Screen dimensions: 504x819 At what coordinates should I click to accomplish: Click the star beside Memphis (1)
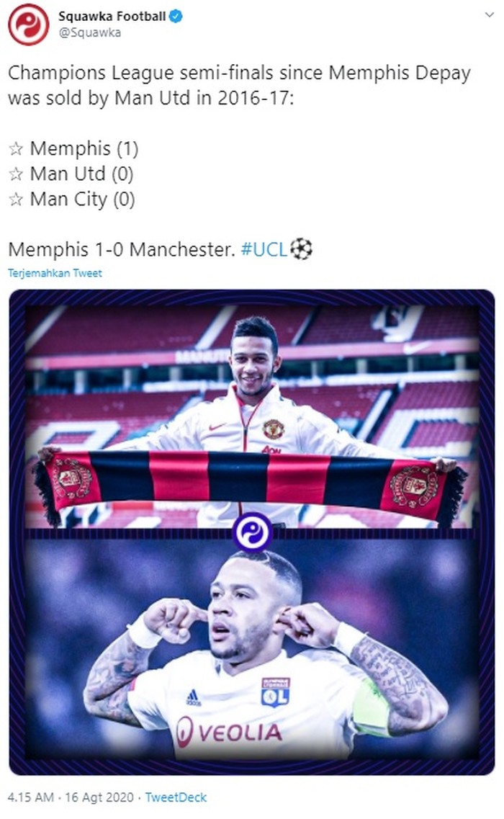(x=16, y=149)
